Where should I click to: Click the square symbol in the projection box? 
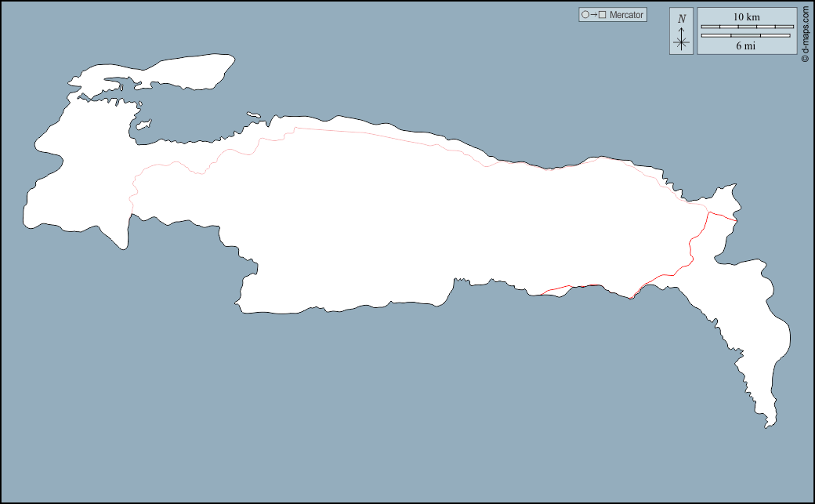(x=602, y=15)
